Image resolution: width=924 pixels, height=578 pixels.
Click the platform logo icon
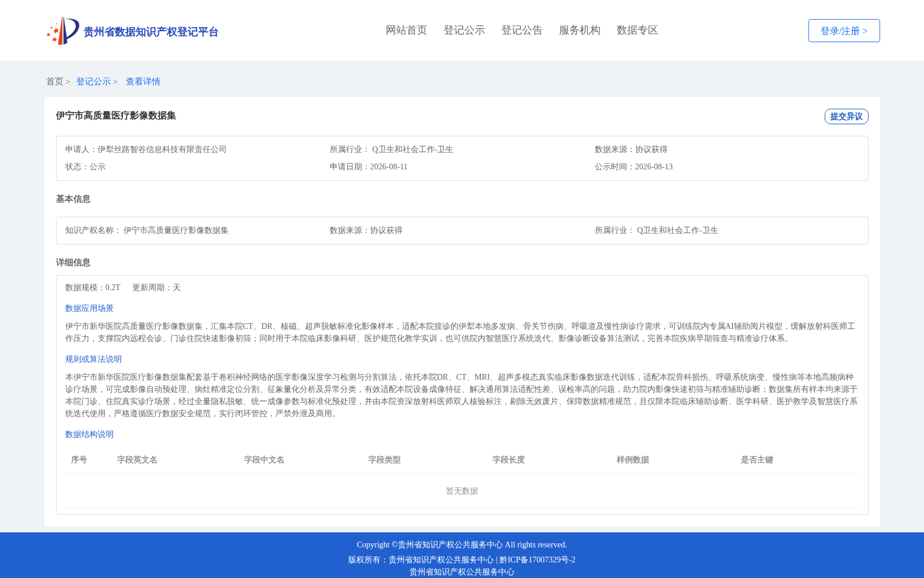click(63, 31)
